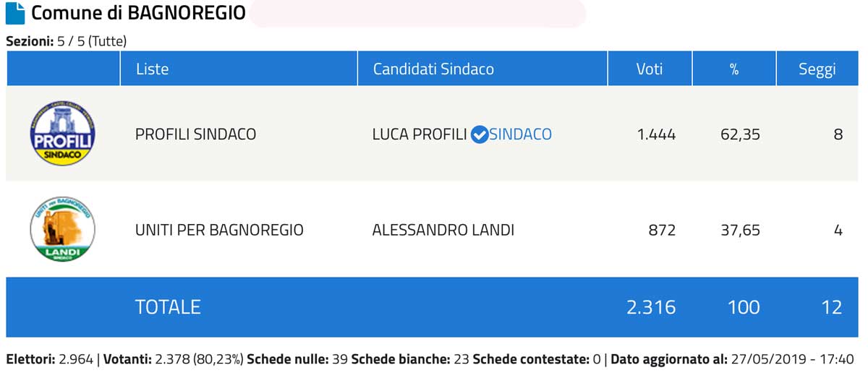Click candidate name LUCA PROFILI
868x378 pixels.
point(419,134)
